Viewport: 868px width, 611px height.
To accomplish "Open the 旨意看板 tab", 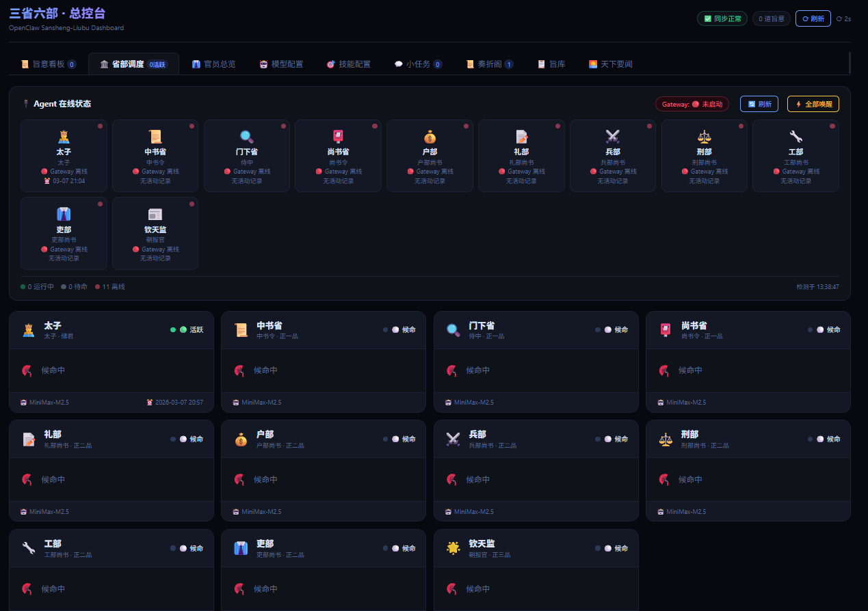I will 49,64.
